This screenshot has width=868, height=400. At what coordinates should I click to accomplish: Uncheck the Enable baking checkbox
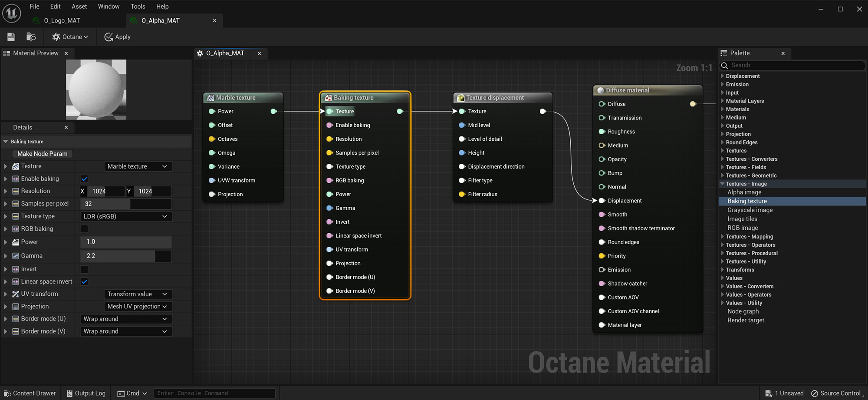tap(84, 179)
